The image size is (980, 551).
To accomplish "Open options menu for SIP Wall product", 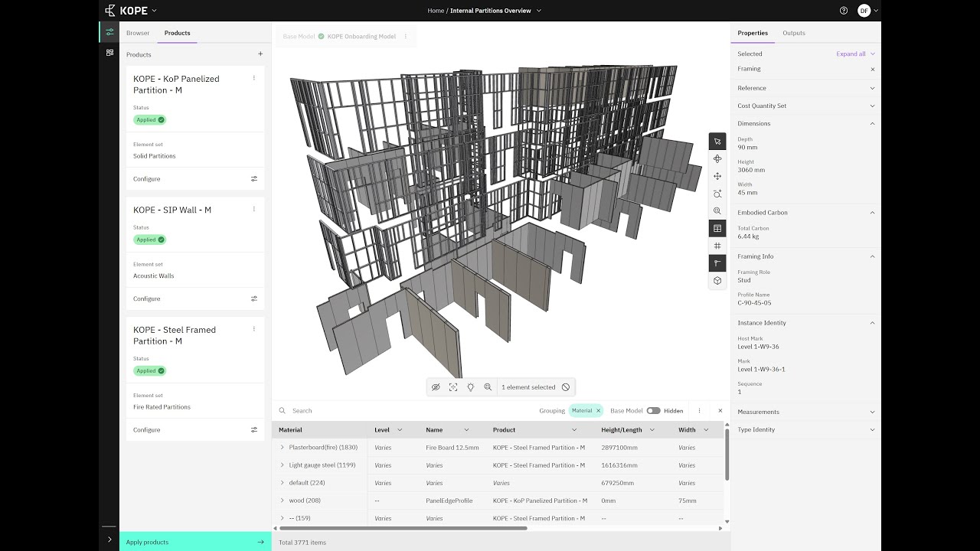I will (254, 209).
